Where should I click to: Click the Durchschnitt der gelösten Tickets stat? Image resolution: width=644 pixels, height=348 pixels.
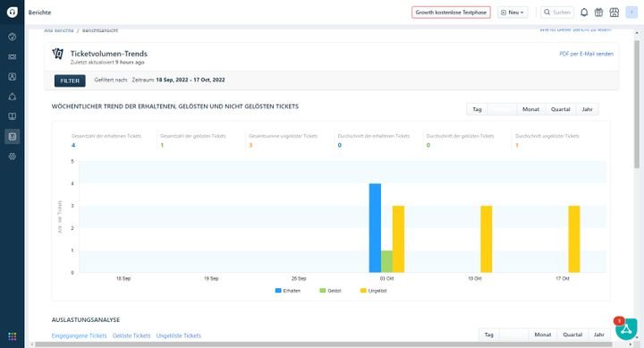click(460, 140)
